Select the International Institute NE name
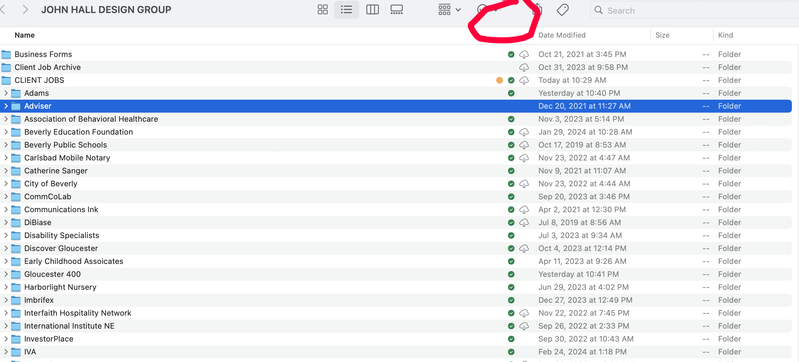Image resolution: width=799 pixels, height=362 pixels. click(x=69, y=326)
